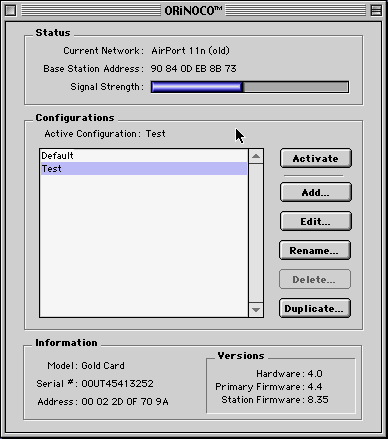
Task: Click the Model: Gold Card text
Action: pyautogui.click(x=86, y=366)
